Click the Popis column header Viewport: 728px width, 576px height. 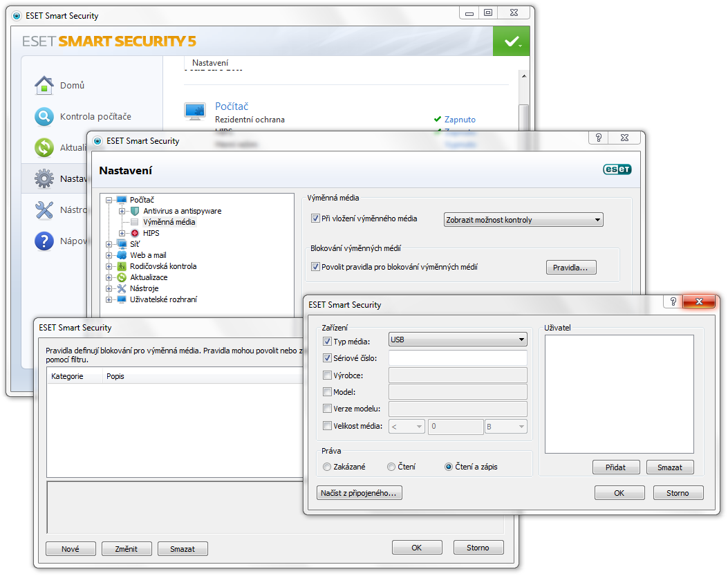[115, 376]
